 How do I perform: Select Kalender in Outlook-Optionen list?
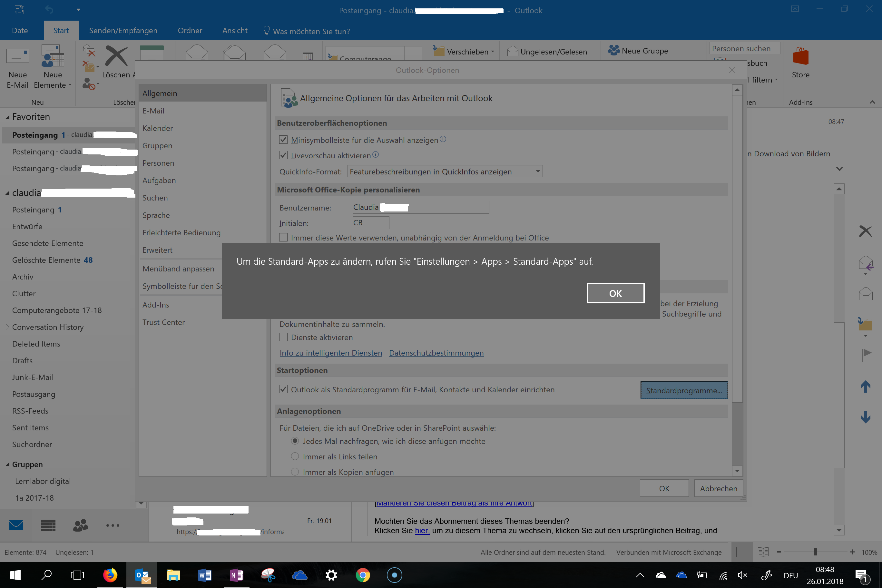202,128
